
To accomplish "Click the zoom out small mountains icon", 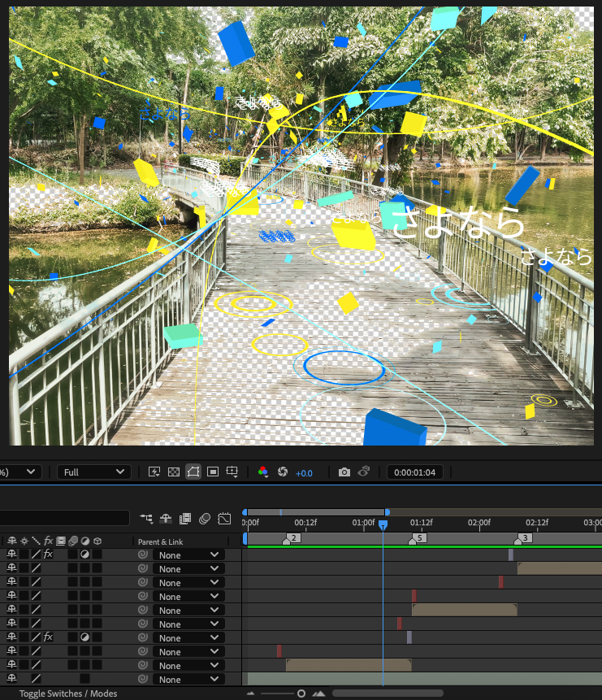I will point(250,693).
